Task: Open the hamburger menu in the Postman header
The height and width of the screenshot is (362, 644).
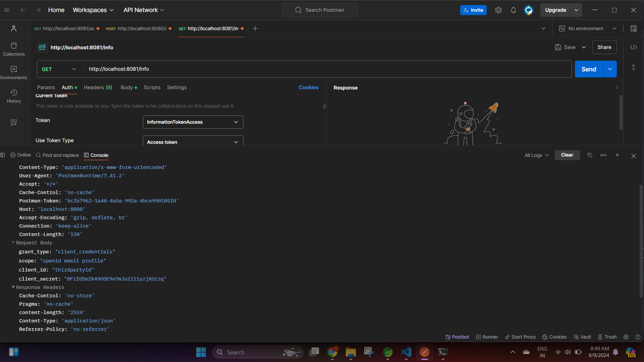Action: (x=7, y=10)
